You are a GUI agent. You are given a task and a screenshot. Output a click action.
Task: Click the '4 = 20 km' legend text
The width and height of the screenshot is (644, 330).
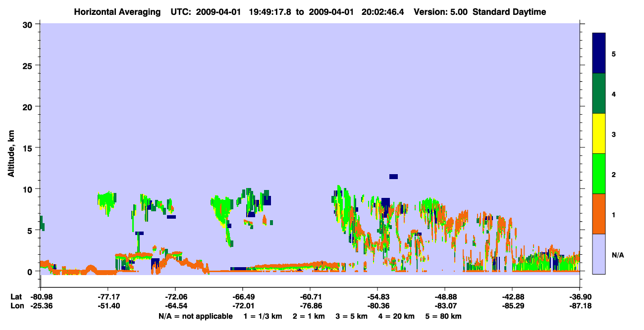tap(397, 316)
